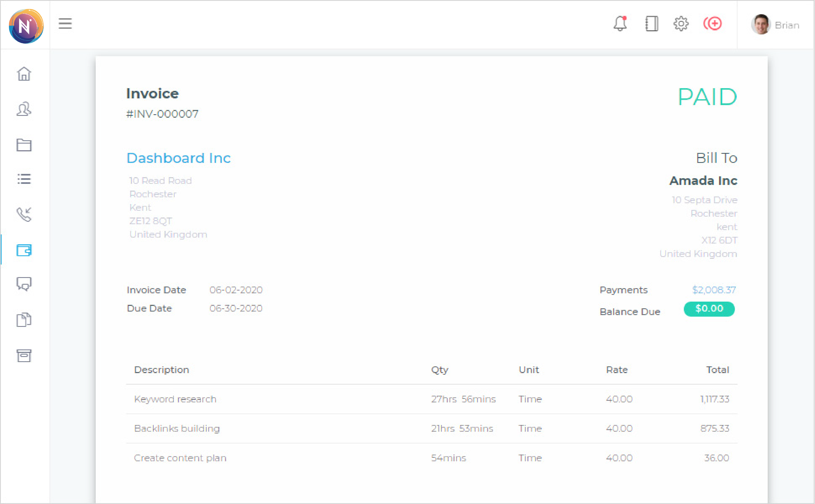
Task: Open the Projects folder icon
Action: [x=24, y=145]
